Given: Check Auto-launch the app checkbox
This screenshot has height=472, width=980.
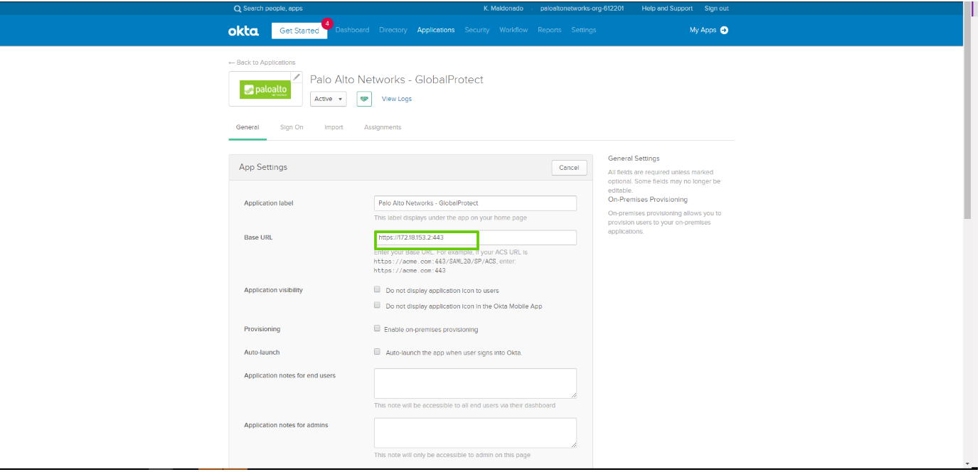Looking at the screenshot, I should coord(377,352).
